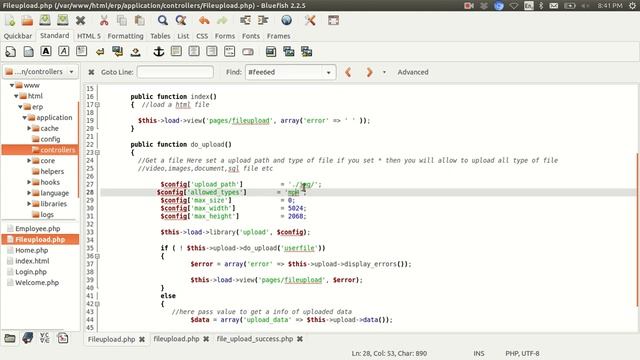This screenshot has width=640, height=360.
Task: Open bookmarks side panel tab
Action: click(x=28, y=338)
